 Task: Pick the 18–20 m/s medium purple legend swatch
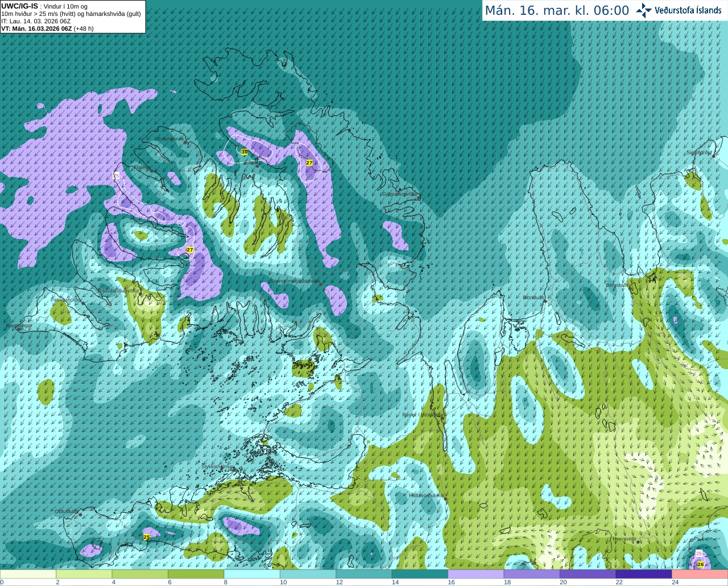click(x=532, y=574)
